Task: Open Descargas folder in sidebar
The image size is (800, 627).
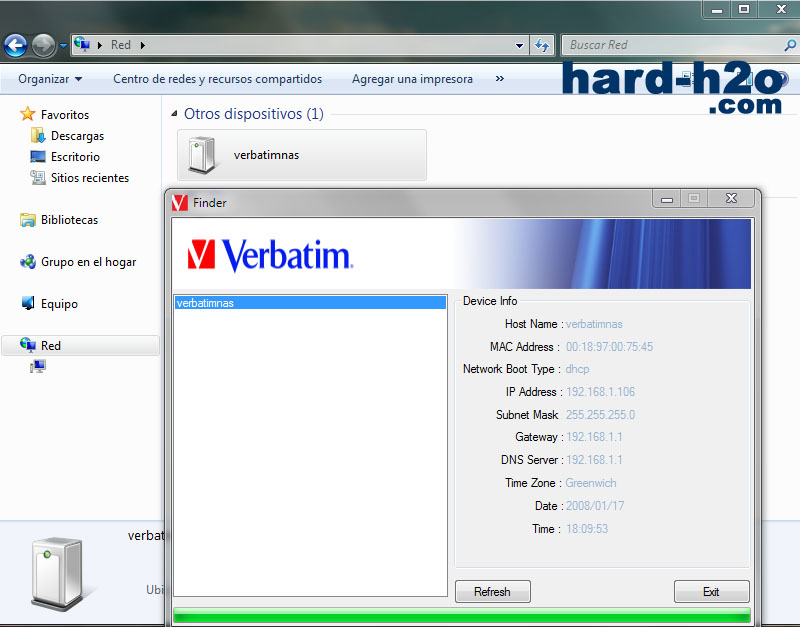Action: tap(77, 136)
